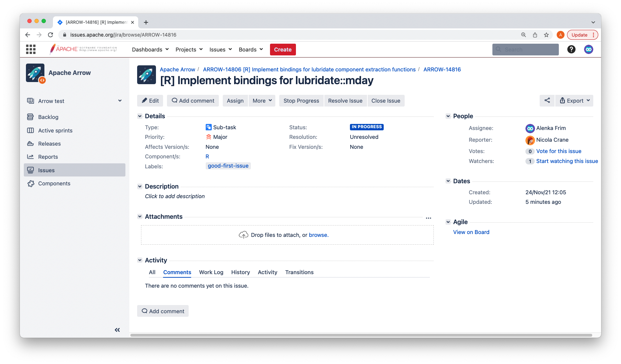Open the user profile avatar menu

pos(588,49)
